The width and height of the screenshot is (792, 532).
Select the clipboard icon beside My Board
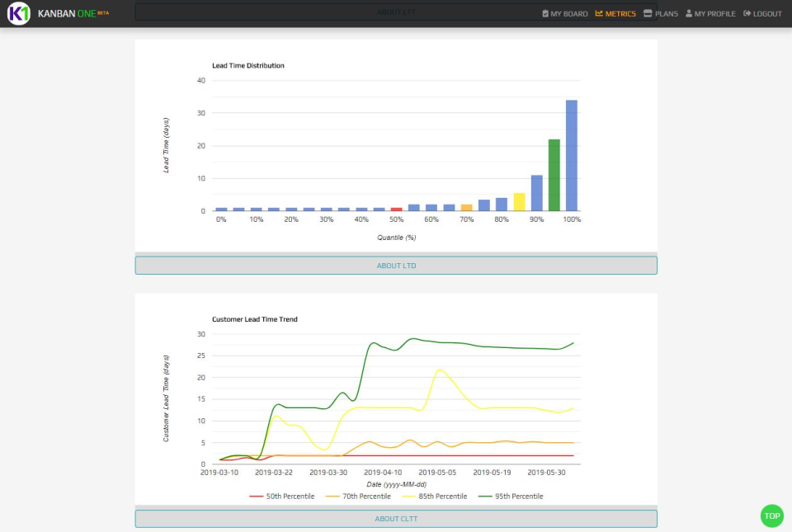pos(545,13)
